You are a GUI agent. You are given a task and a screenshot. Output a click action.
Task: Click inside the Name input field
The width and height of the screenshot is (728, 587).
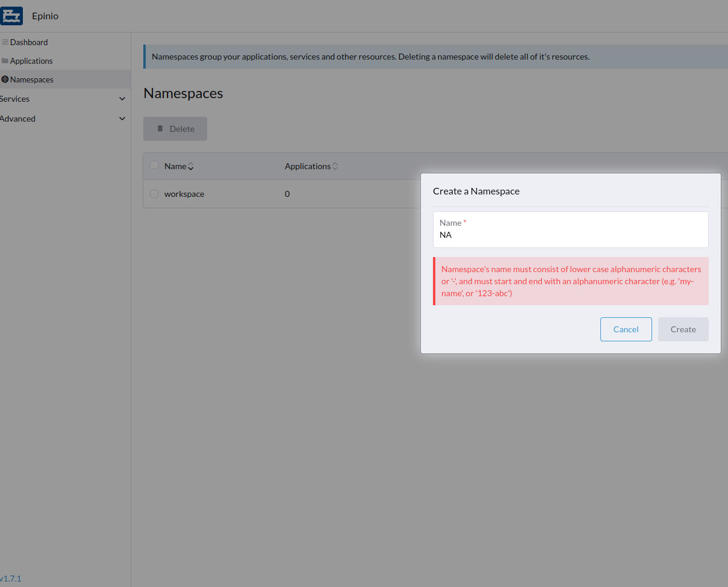570,235
